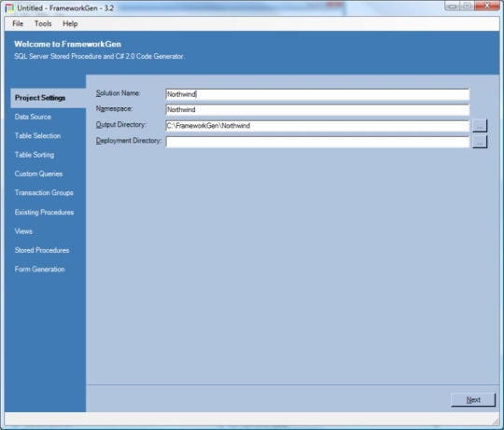The width and height of the screenshot is (504, 430).
Task: Go to the Form Generation step
Action: tap(39, 270)
